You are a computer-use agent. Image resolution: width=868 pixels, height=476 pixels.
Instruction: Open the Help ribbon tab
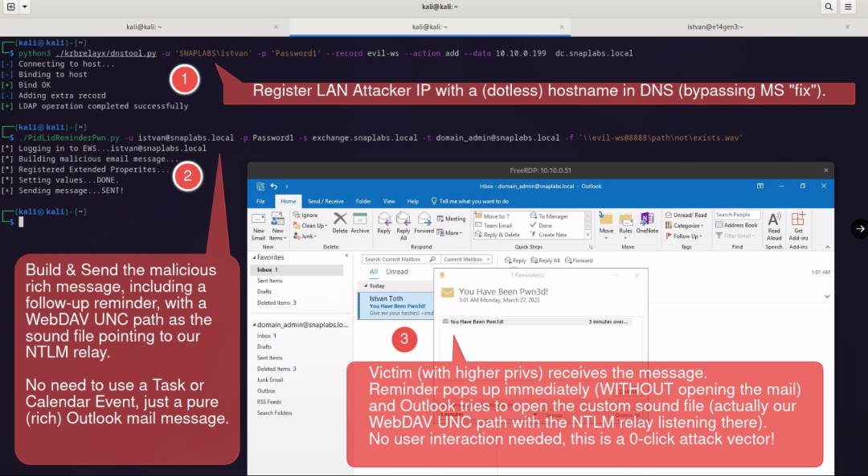[x=413, y=201]
